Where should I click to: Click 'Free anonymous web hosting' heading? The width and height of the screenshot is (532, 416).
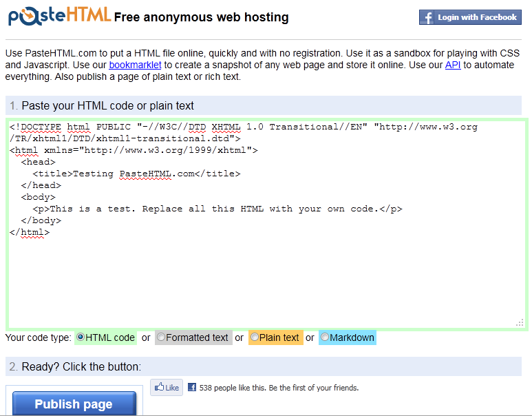pyautogui.click(x=201, y=17)
